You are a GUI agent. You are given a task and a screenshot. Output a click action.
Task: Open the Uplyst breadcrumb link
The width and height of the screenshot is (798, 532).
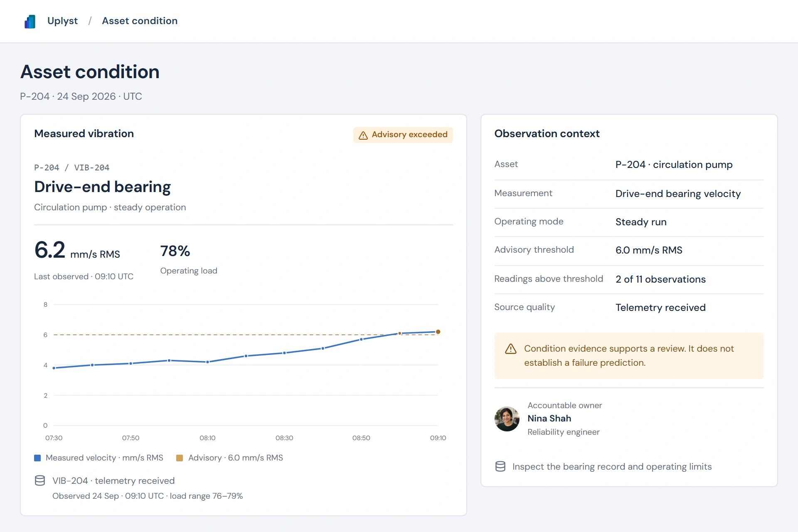click(62, 21)
